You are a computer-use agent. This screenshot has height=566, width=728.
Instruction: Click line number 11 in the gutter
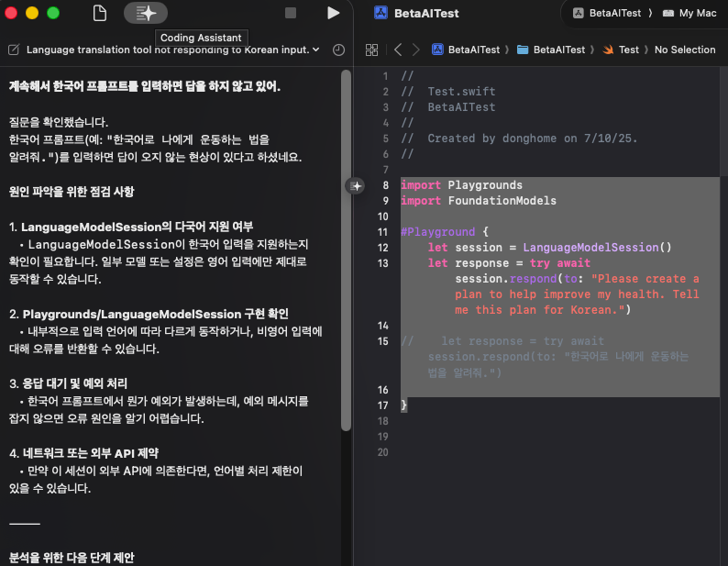click(x=382, y=232)
